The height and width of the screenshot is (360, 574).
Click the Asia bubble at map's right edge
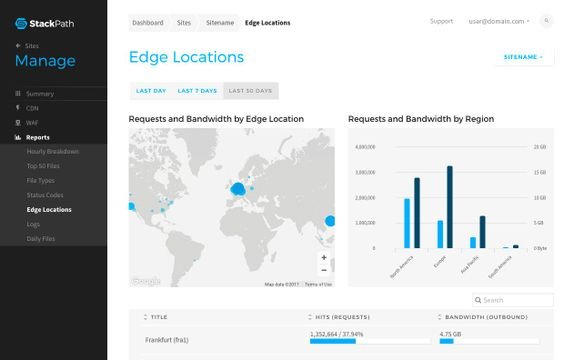[x=330, y=221]
